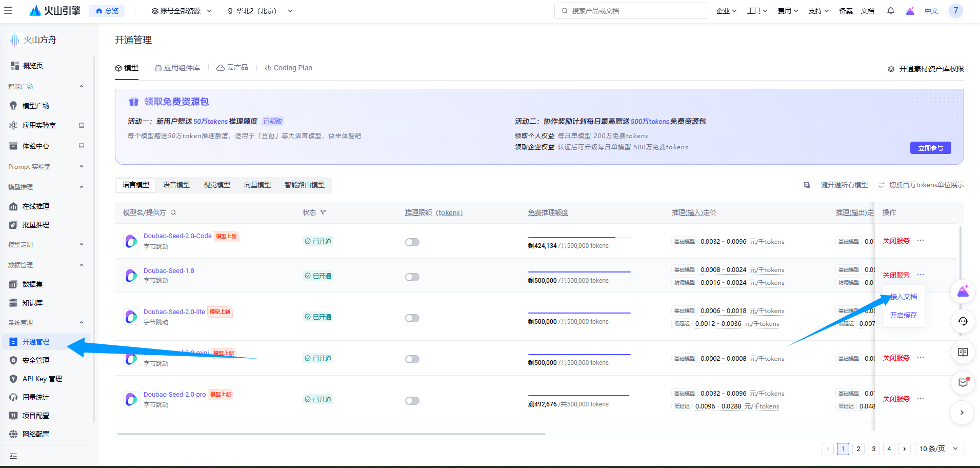Click the filter icon next to 状态
The height and width of the screenshot is (468, 980).
pyautogui.click(x=323, y=212)
